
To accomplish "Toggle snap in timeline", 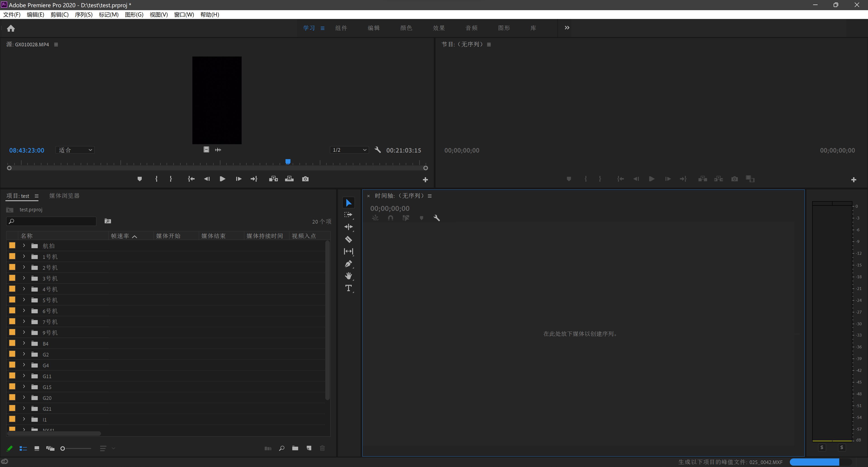I will tap(391, 218).
